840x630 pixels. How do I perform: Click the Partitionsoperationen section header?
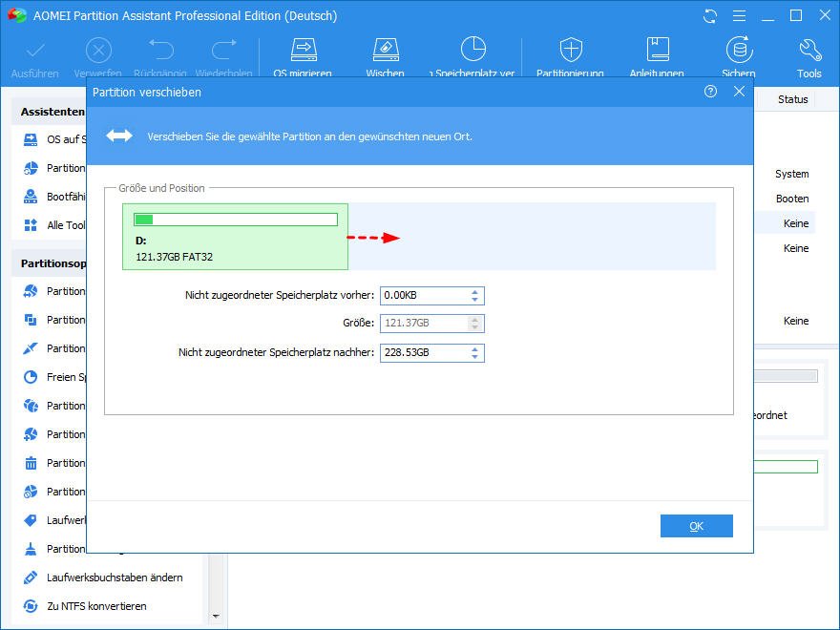point(53,263)
